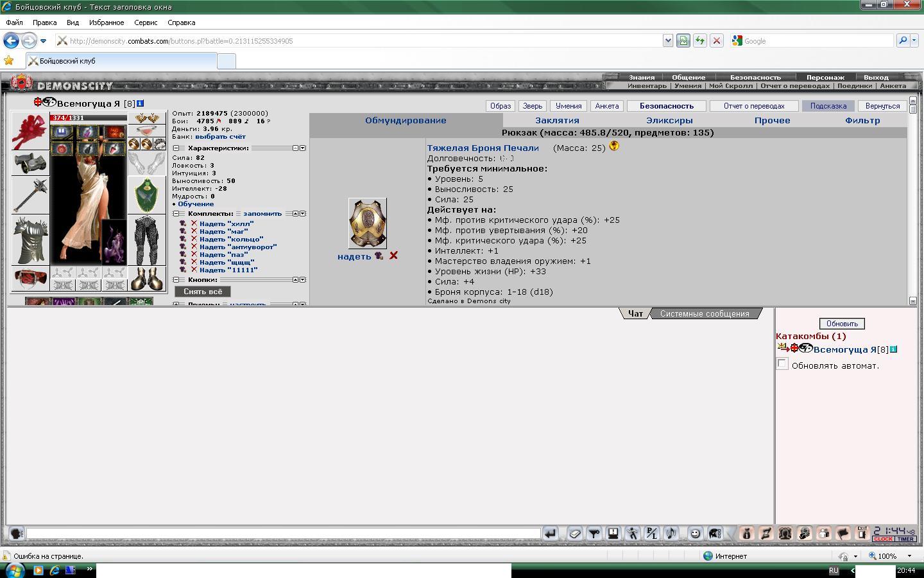This screenshot has height=578, width=924.
Task: Switch to the Прочее tab
Action: (773, 120)
